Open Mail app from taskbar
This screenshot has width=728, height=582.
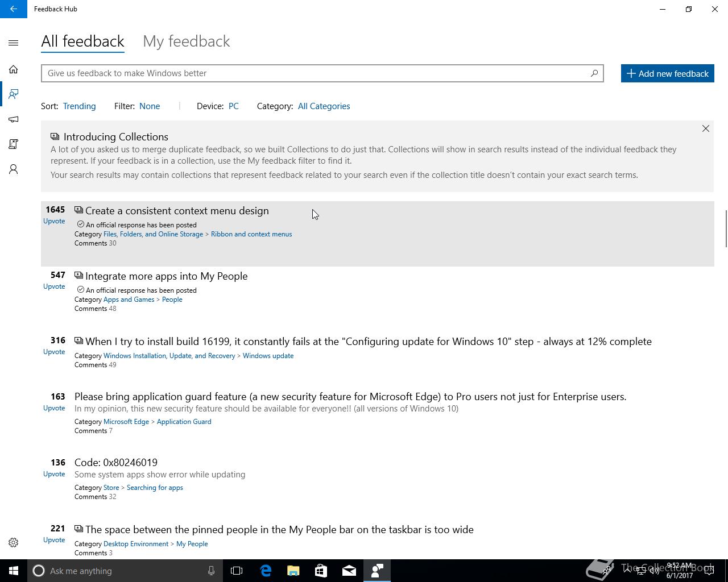349,571
